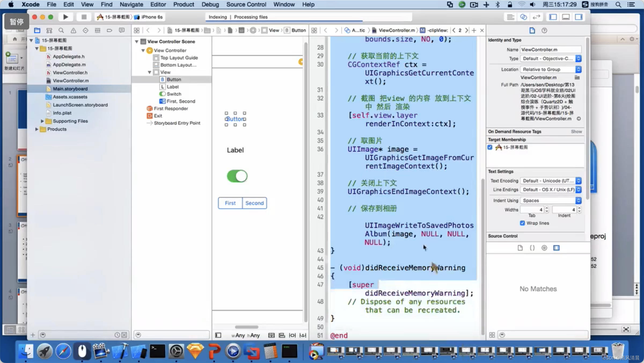
Task: Show the Find navigator search icon
Action: click(x=61, y=30)
